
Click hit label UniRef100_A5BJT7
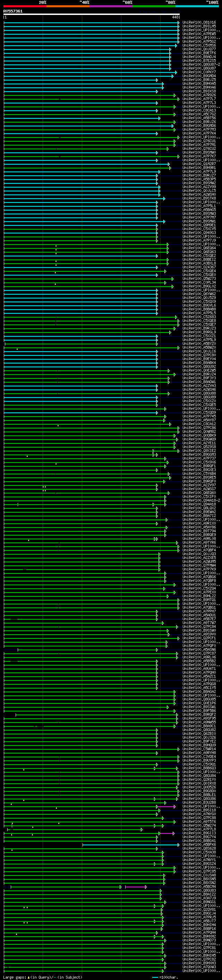point(199,921)
